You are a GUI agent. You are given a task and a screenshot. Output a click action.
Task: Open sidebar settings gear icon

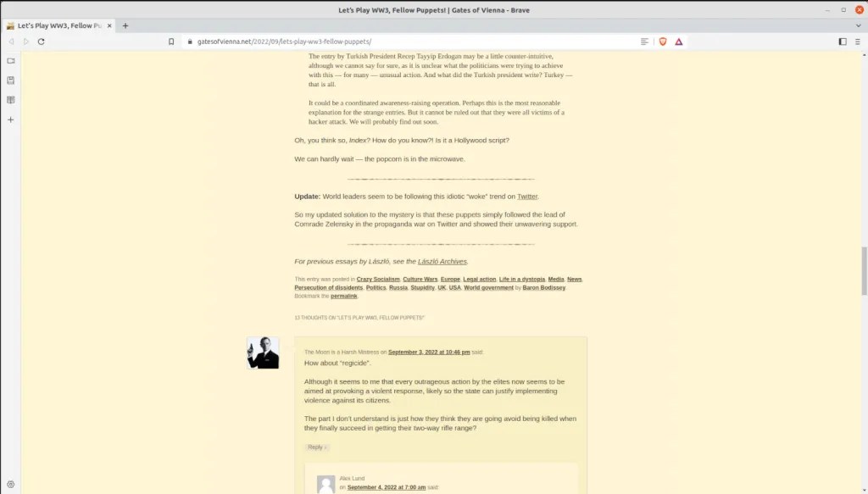11,484
